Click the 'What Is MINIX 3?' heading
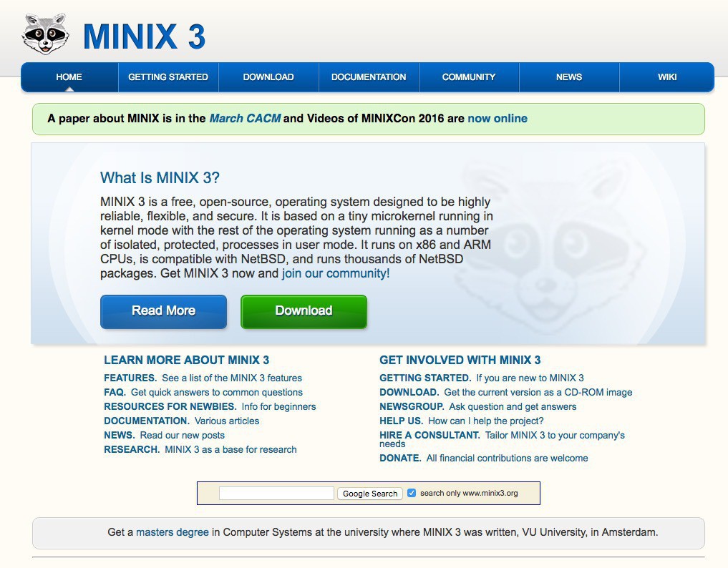 coord(160,177)
